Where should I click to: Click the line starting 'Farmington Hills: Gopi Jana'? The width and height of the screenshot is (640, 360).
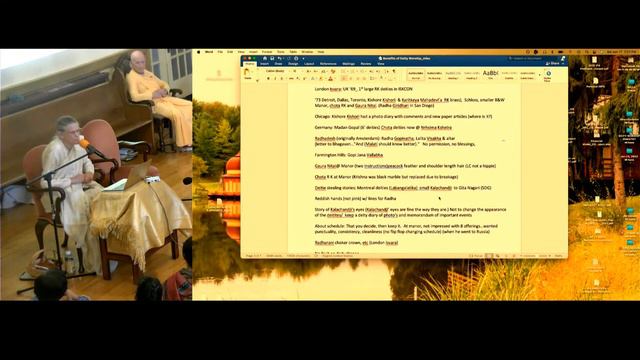tap(349, 155)
